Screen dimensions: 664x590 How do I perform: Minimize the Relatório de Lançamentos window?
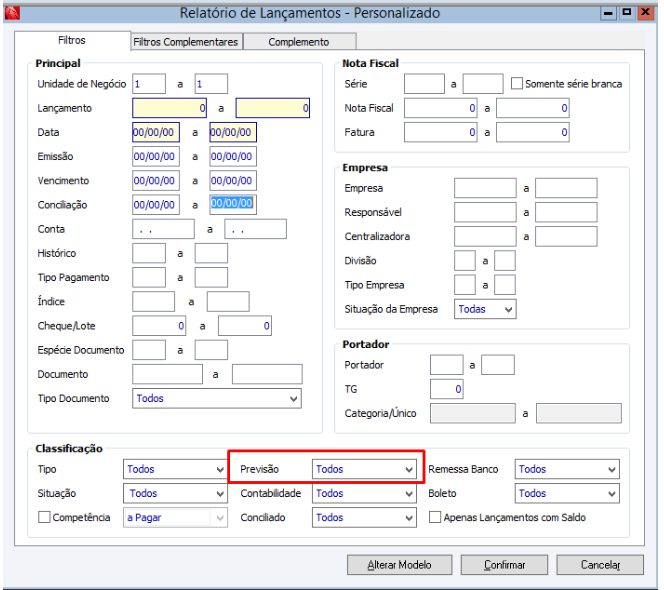tap(608, 13)
